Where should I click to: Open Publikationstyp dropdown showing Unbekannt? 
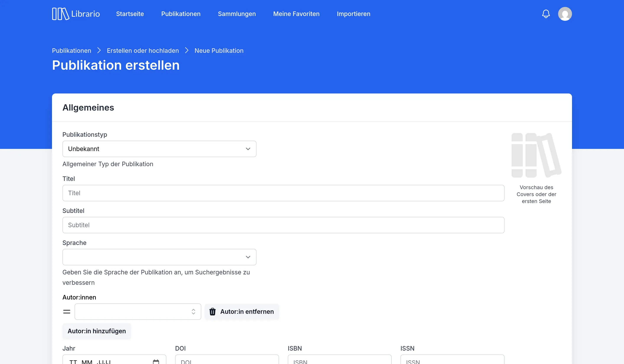pos(159,149)
